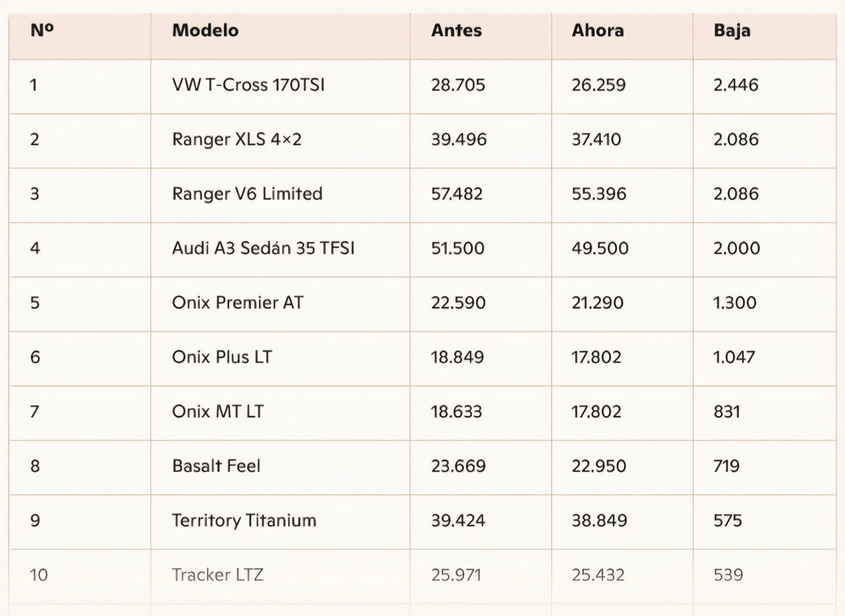Image resolution: width=845 pixels, height=616 pixels.
Task: Click the Ranger V6 Limited model name
Action: coord(247,194)
